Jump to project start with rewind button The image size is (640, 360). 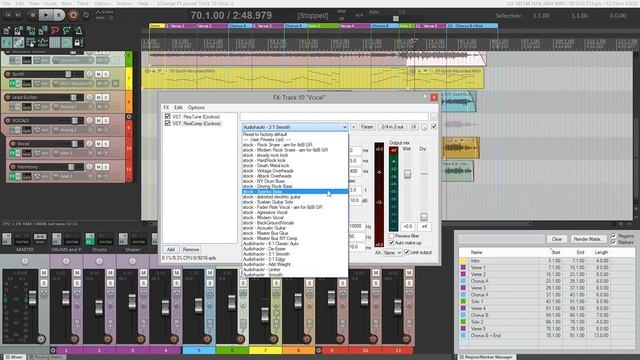(x=8, y=15)
